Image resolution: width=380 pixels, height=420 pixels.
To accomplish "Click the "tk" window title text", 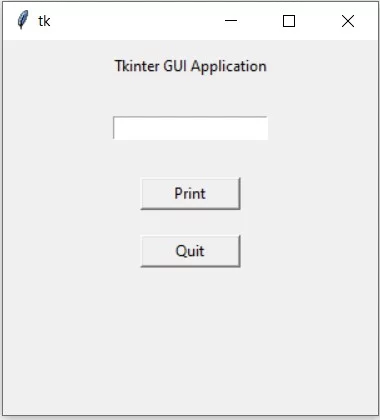I will [x=44, y=21].
